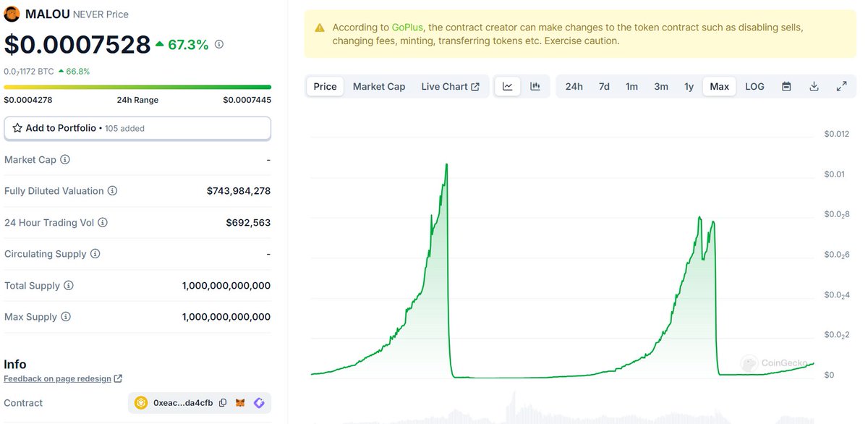Select the Price chart tab
Image resolution: width=868 pixels, height=424 pixels.
coord(325,86)
